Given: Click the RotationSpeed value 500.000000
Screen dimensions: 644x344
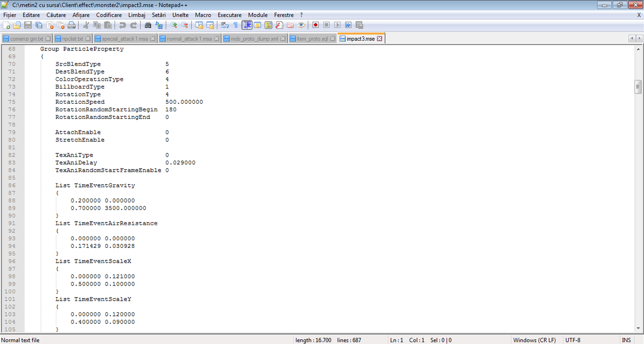Looking at the screenshot, I should click(184, 102).
